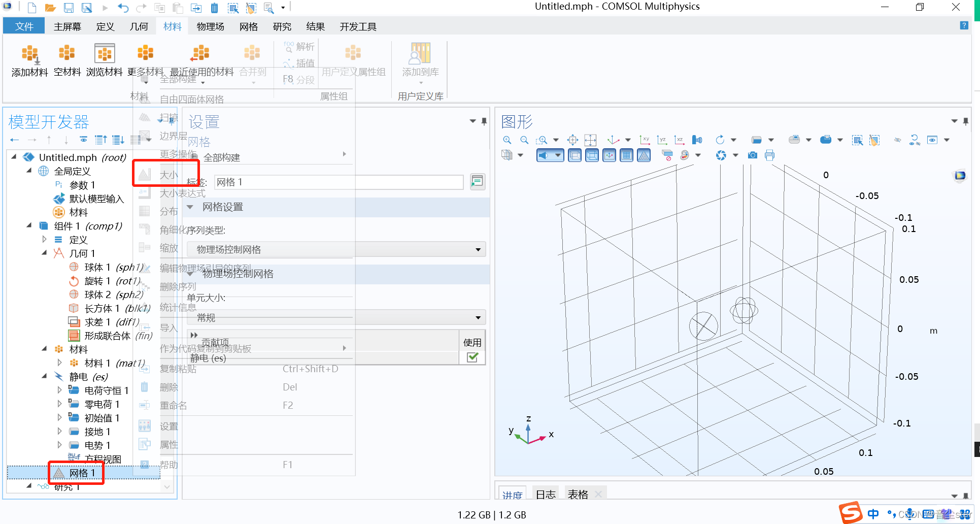Open the 文件 menu
Image resolution: width=980 pixels, height=524 pixels.
click(x=24, y=26)
